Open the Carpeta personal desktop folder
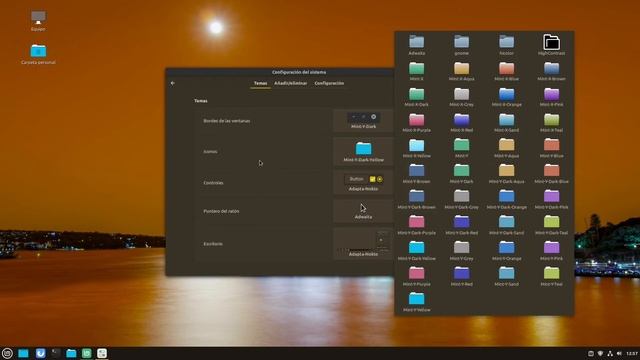The image size is (640, 360). (38, 54)
